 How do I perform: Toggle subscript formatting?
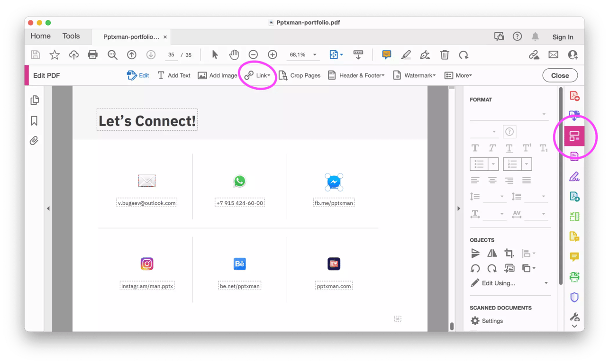544,148
